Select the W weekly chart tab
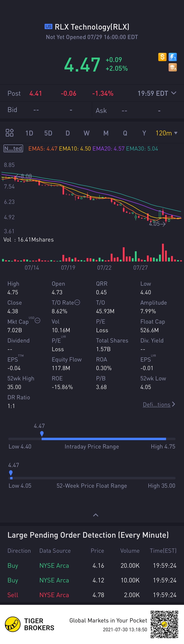 pyautogui.click(x=87, y=133)
